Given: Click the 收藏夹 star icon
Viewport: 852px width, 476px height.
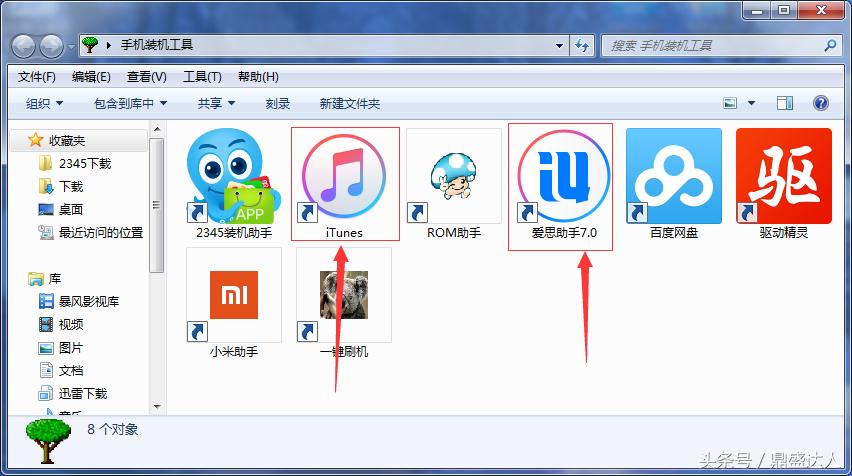Looking at the screenshot, I should [35, 140].
